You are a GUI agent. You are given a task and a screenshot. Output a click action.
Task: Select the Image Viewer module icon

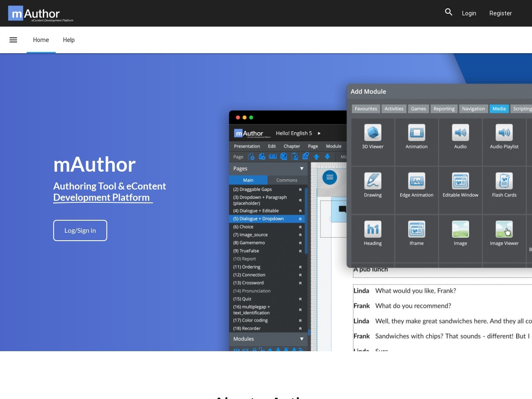(504, 229)
